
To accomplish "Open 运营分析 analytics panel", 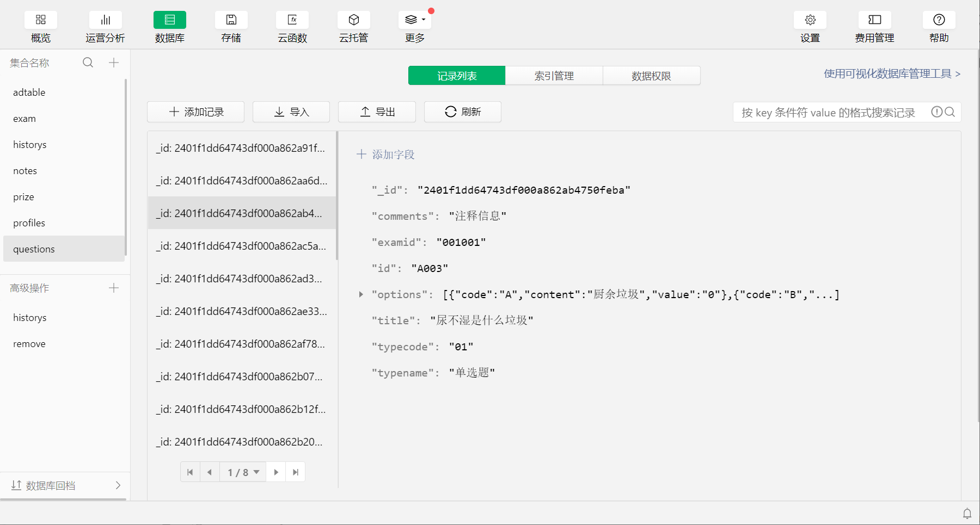I will click(x=105, y=20).
